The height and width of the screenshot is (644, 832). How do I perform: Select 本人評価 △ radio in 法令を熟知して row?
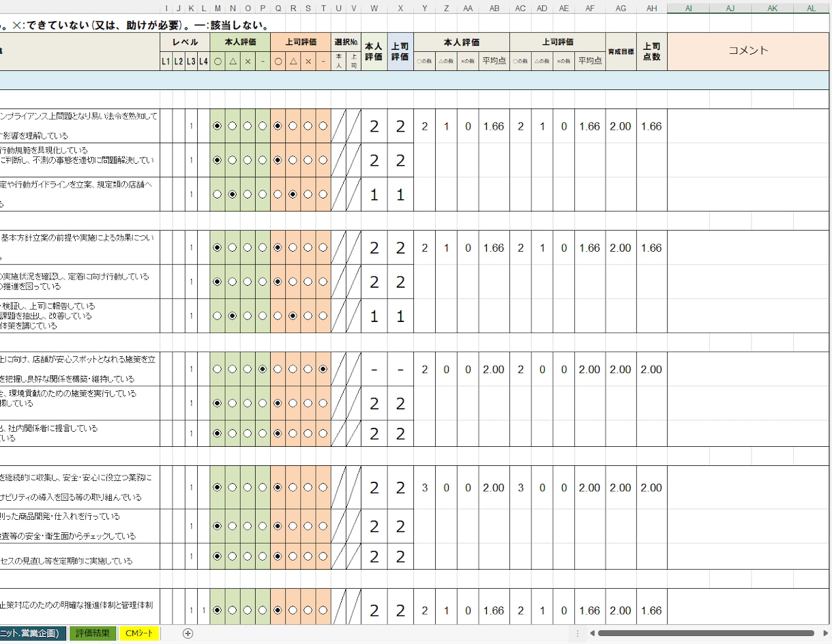233,126
